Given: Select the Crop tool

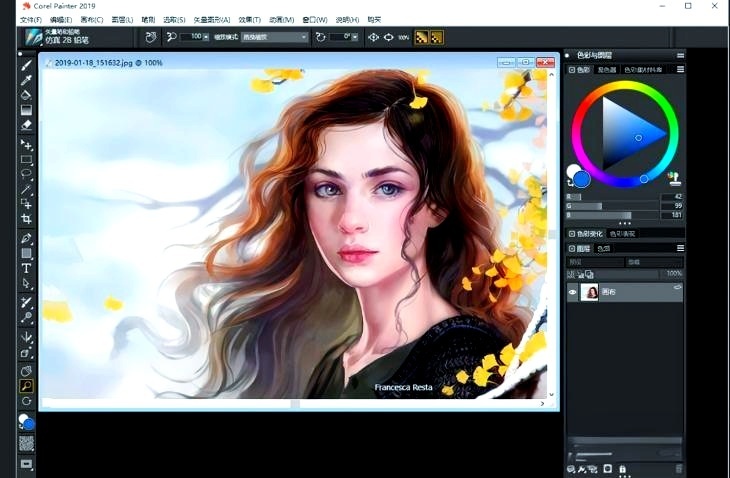Looking at the screenshot, I should [x=26, y=219].
